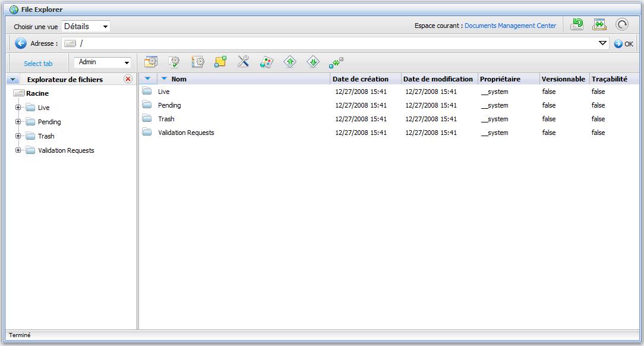Close the Explorateur de fichiers panel
The width and height of the screenshot is (644, 346).
[128, 79]
